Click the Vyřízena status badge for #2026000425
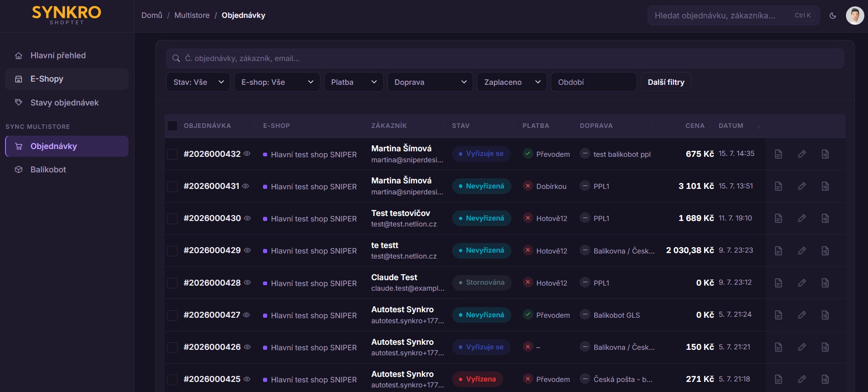 coord(477,379)
